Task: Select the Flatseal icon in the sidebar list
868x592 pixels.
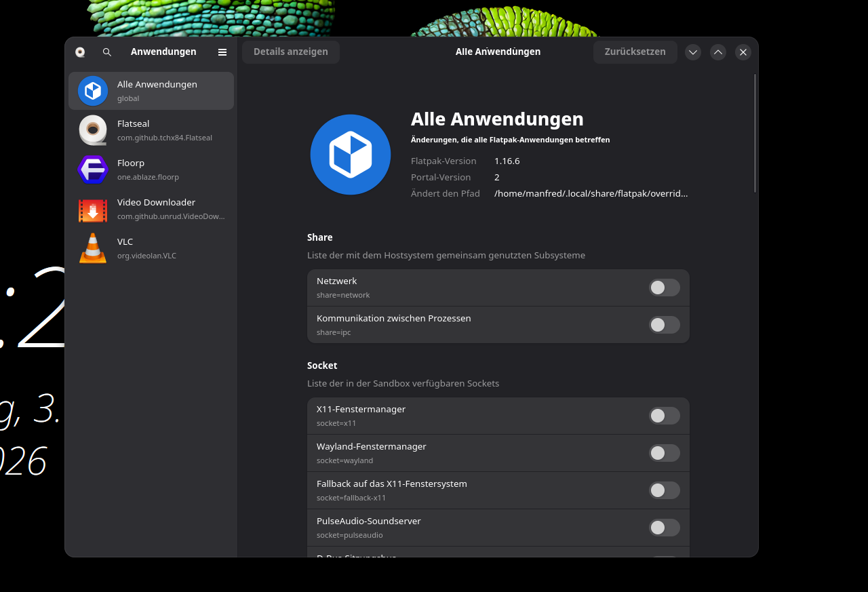Action: coord(93,130)
